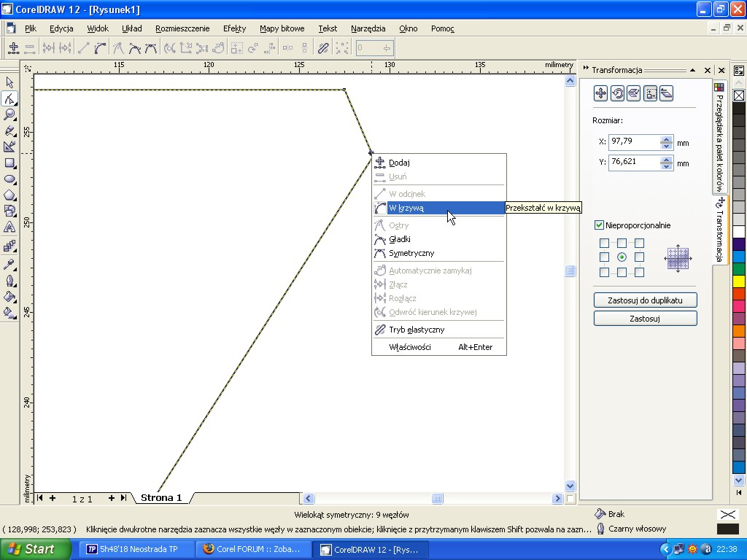This screenshot has width=747, height=560.
Task: Switch to the Skew tab in the Transformacja docker
Action: tap(666, 93)
